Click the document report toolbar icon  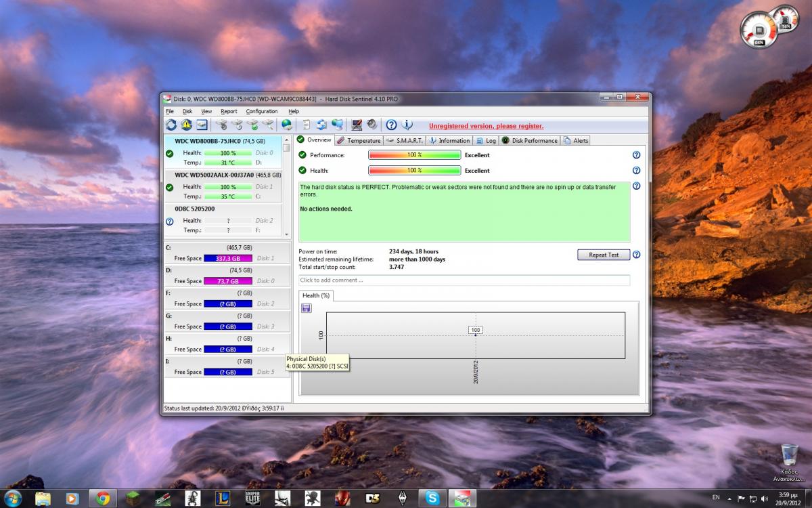tap(307, 125)
